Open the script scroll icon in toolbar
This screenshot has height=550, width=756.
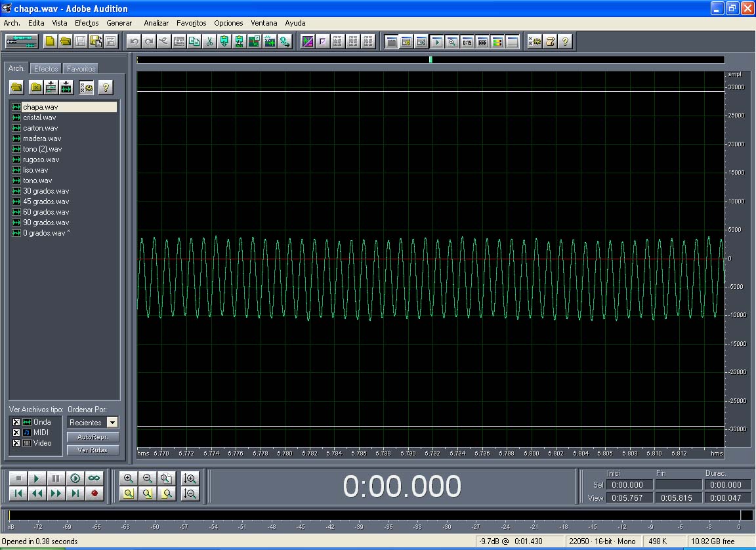click(550, 42)
